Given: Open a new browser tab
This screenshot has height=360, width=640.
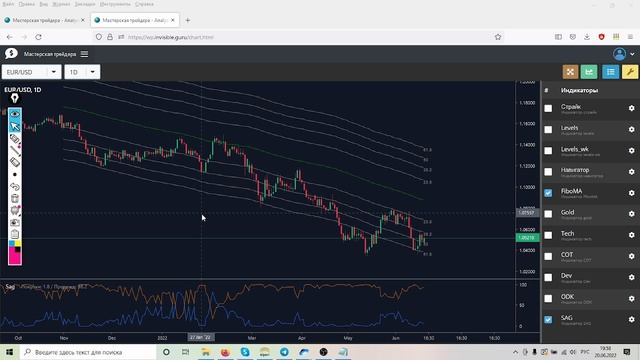Looking at the screenshot, I should point(188,20).
